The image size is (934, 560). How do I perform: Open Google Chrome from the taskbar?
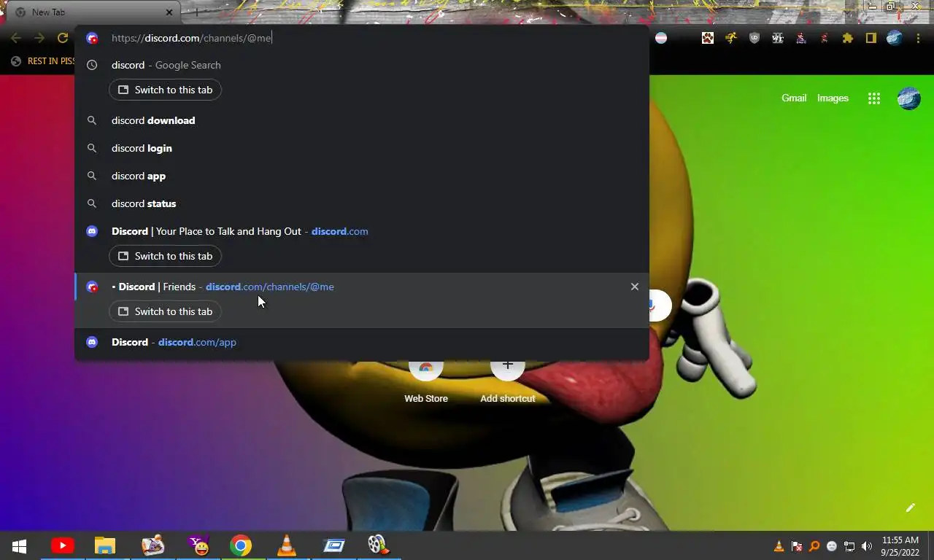(x=241, y=545)
